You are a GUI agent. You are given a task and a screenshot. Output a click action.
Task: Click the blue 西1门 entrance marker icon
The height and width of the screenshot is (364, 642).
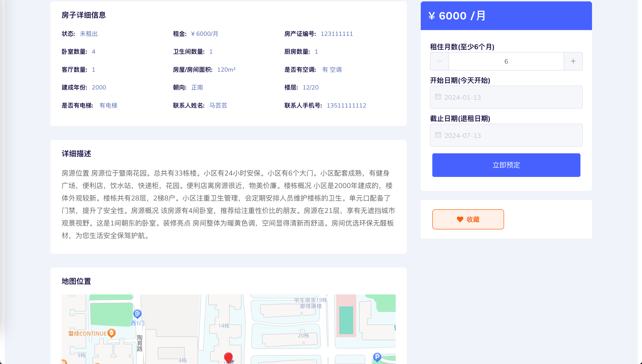[x=137, y=314]
